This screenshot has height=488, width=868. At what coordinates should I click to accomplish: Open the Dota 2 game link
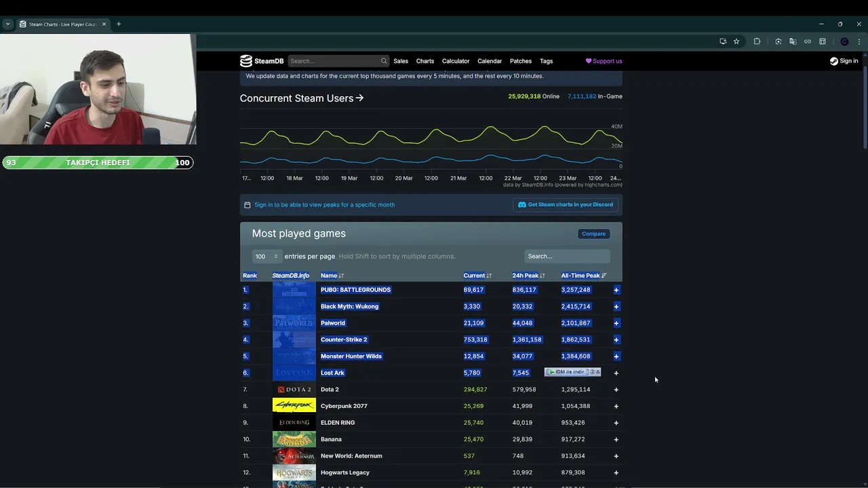(330, 390)
